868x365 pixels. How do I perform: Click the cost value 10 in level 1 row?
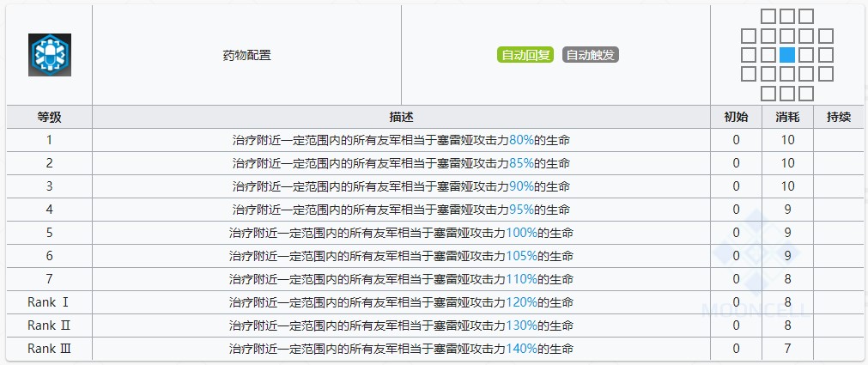coord(787,140)
